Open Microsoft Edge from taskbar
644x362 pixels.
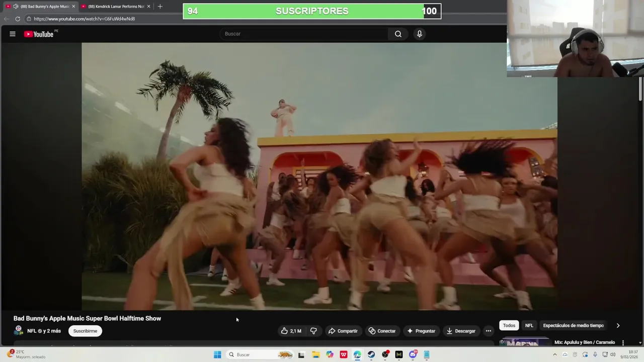click(357, 354)
